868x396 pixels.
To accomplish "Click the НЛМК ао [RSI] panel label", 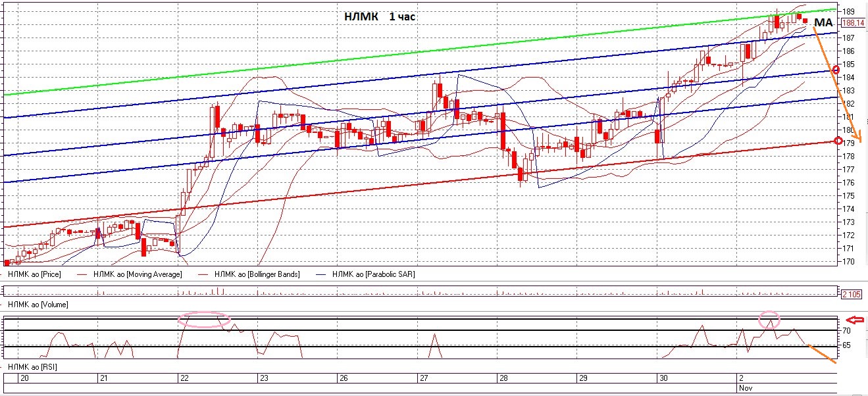I will tap(32, 366).
